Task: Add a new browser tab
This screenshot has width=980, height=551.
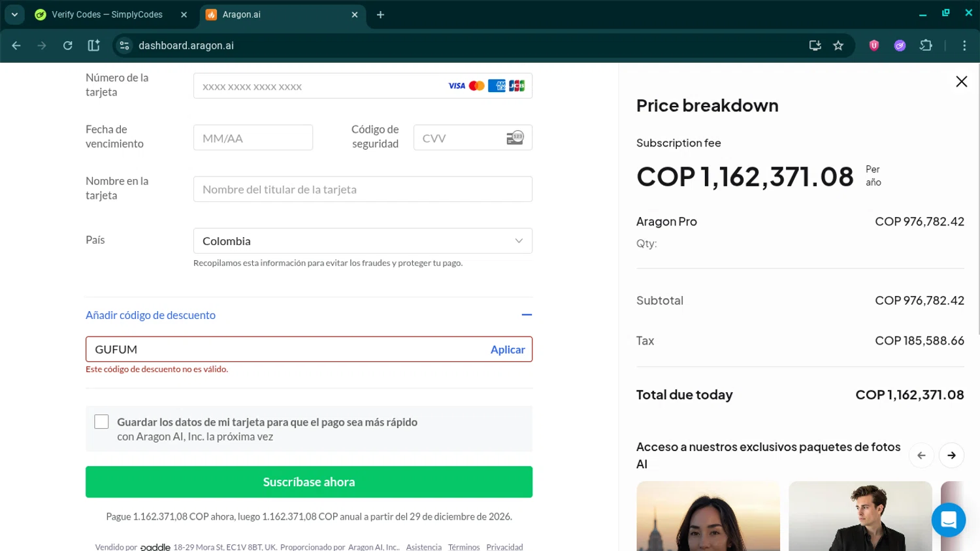Action: coord(380,14)
